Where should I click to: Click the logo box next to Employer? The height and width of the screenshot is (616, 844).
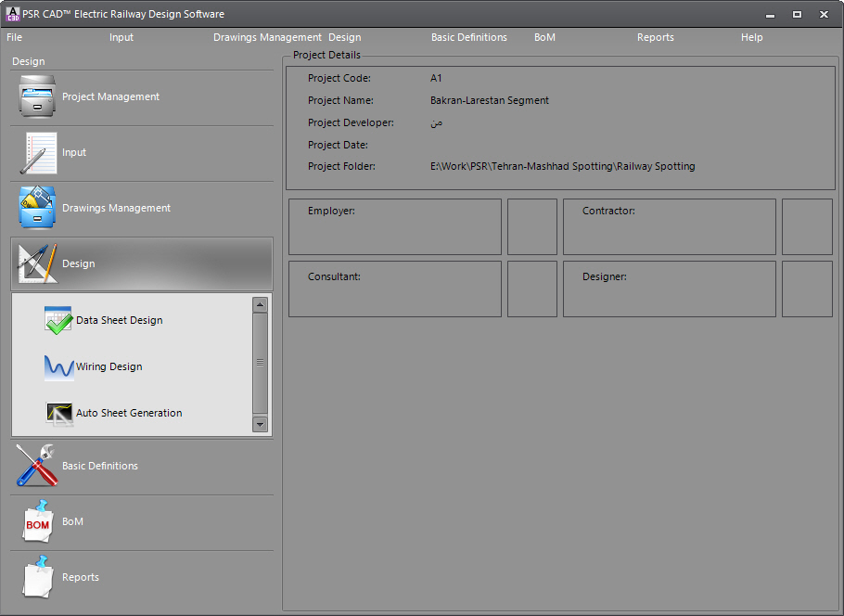pyautogui.click(x=532, y=226)
